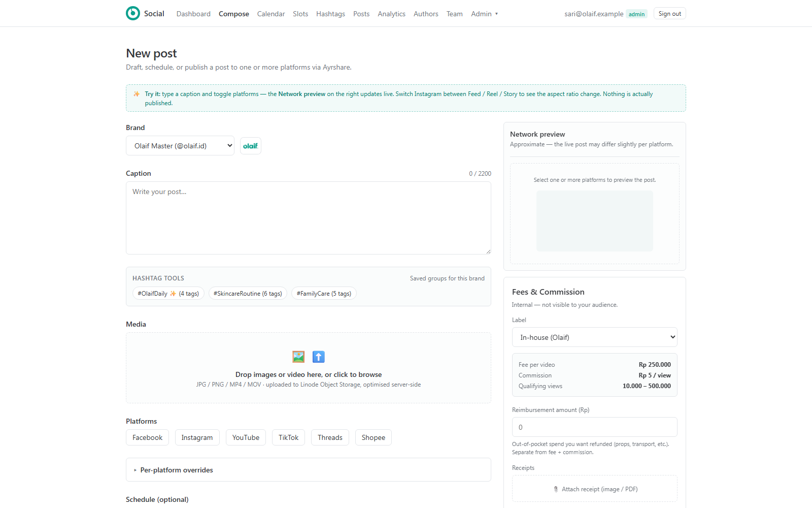Click the HASHTAG TOOLS label
The width and height of the screenshot is (812, 508).
[158, 278]
